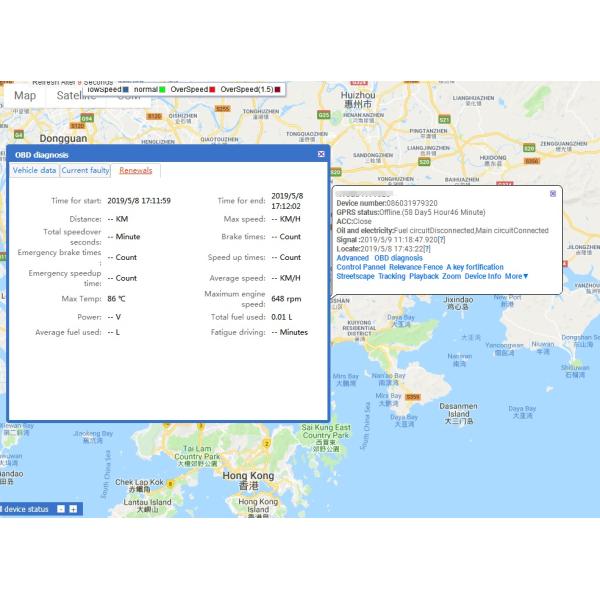Click the green normal speed legend square
600x600 pixels.
point(162,89)
